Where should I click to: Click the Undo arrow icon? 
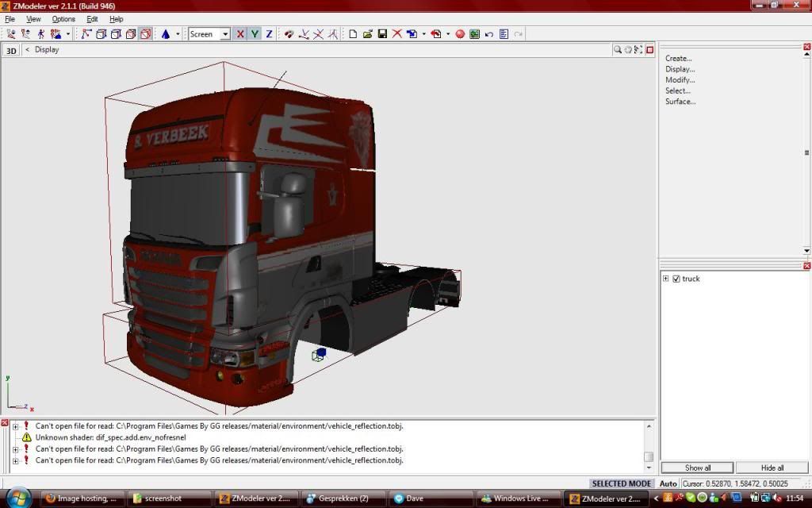(x=488, y=34)
